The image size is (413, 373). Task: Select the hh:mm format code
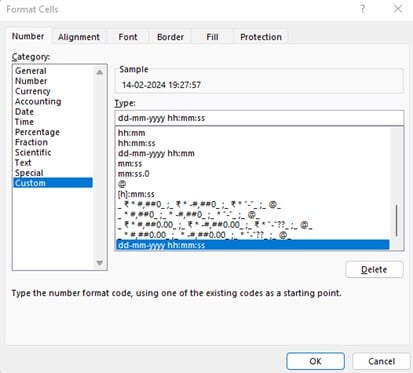[252, 133]
